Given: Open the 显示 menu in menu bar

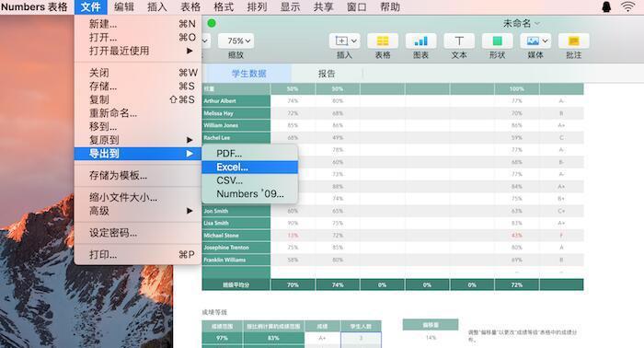Looking at the screenshot, I should (291, 7).
